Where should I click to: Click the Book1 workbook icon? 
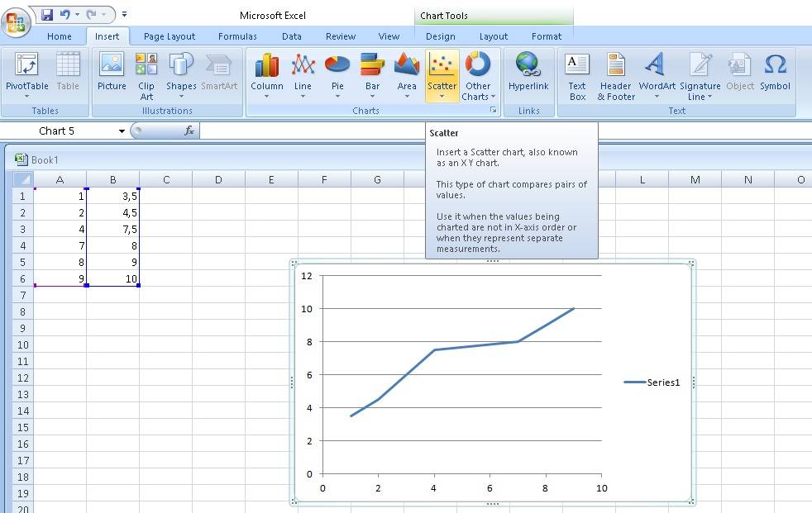(x=21, y=159)
